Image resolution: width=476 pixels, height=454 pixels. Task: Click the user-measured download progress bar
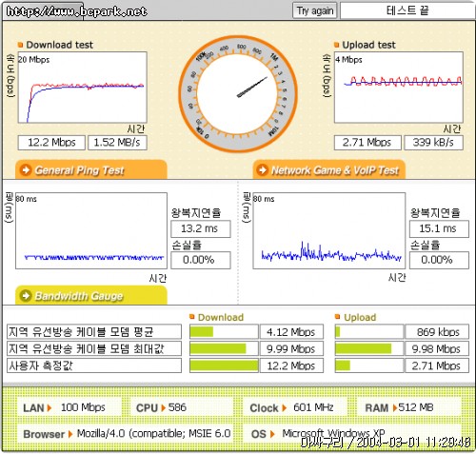click(224, 365)
